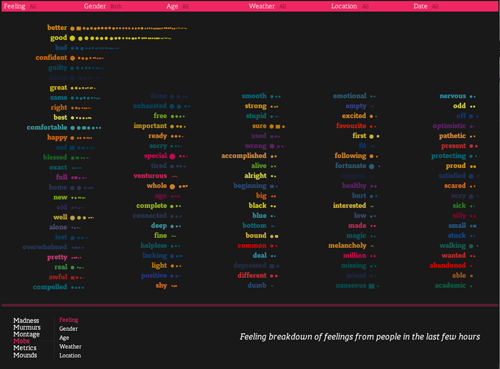The image size is (500, 369).
Task: Click the large orange dot beside 'better'
Action: [x=72, y=28]
